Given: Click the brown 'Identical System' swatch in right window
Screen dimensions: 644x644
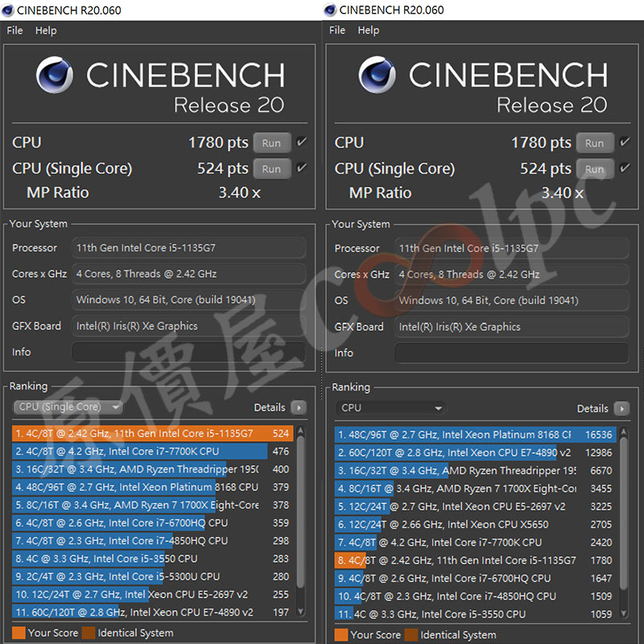Looking at the screenshot, I should coord(411,635).
